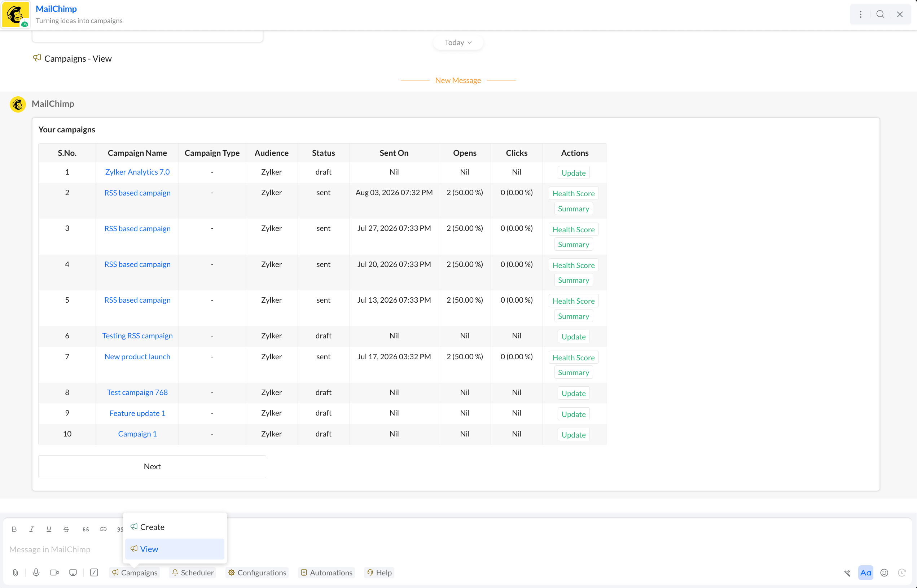The image size is (917, 588).
Task: Toggle bold formatting in message editor
Action: pos(14,529)
